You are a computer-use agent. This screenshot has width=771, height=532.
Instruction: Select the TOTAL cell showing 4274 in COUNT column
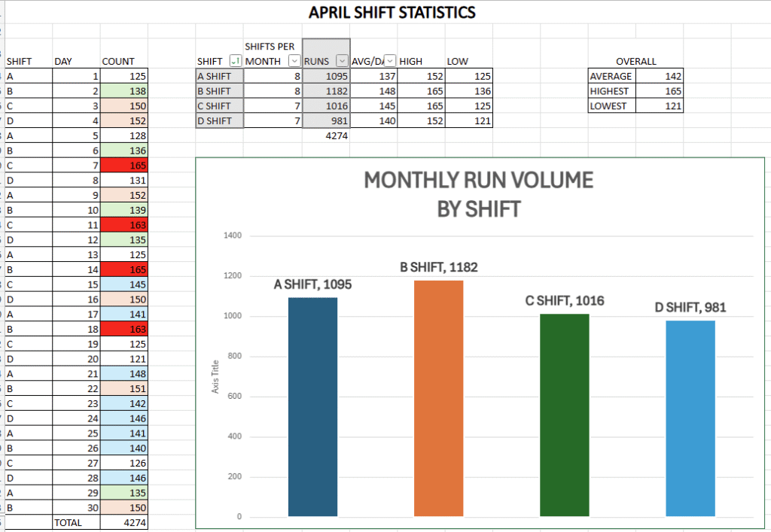click(x=124, y=522)
